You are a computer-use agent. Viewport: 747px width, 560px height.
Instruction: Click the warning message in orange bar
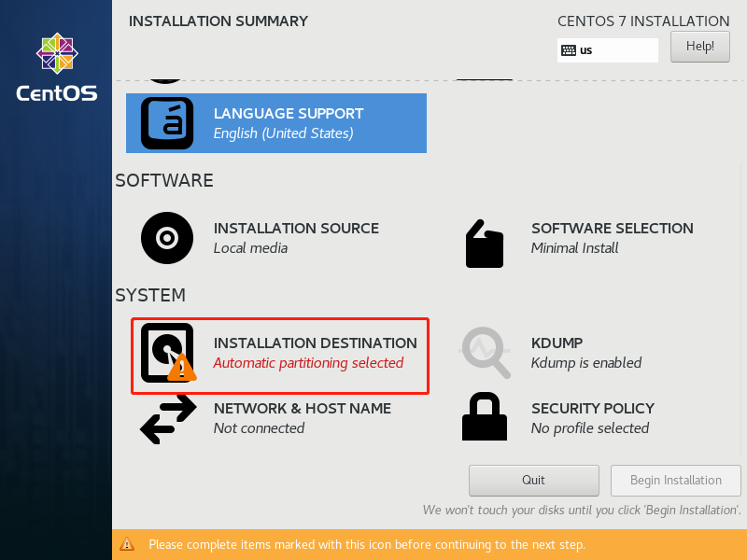coord(367,544)
